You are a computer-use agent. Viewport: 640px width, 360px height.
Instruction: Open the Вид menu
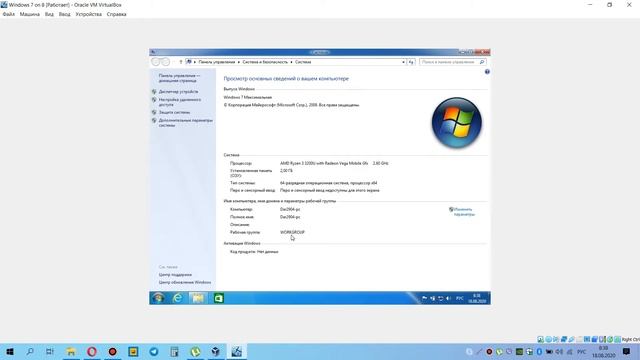(x=49, y=14)
